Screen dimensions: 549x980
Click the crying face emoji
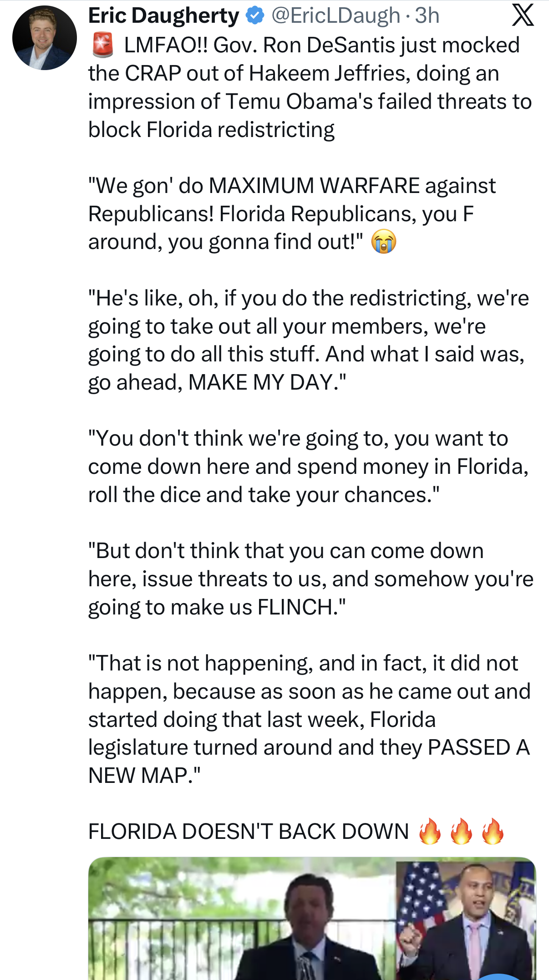click(384, 241)
